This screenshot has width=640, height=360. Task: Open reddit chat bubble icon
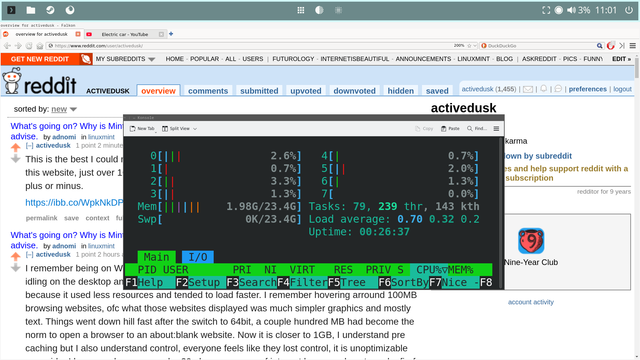point(558,89)
